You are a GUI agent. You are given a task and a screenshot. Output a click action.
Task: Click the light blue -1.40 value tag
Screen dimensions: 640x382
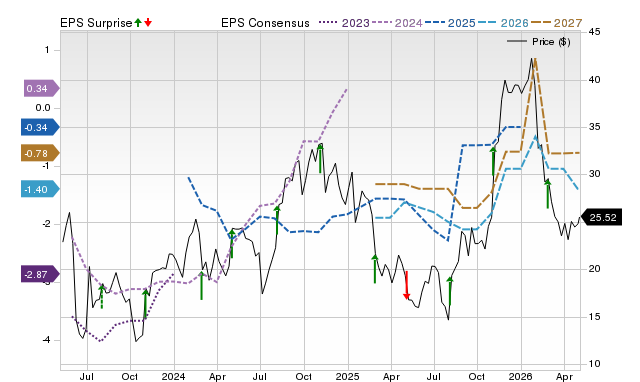(40, 189)
